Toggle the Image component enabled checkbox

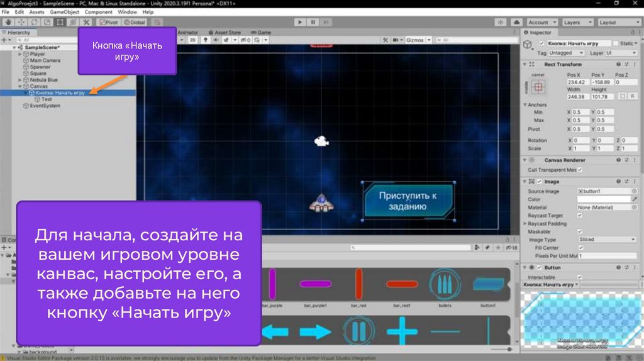pos(540,181)
